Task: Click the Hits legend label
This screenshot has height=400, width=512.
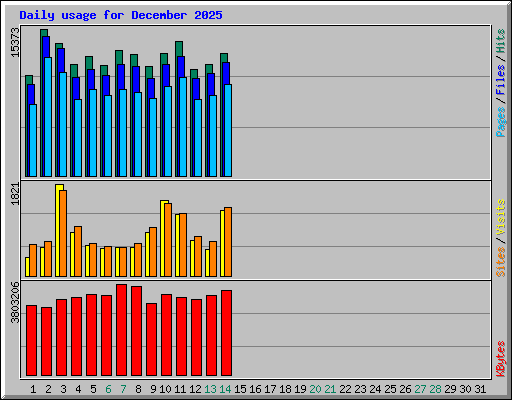Action: (x=501, y=41)
